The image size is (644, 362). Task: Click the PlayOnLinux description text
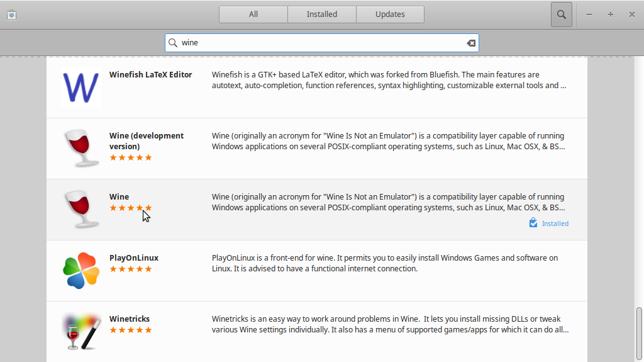pyautogui.click(x=385, y=263)
